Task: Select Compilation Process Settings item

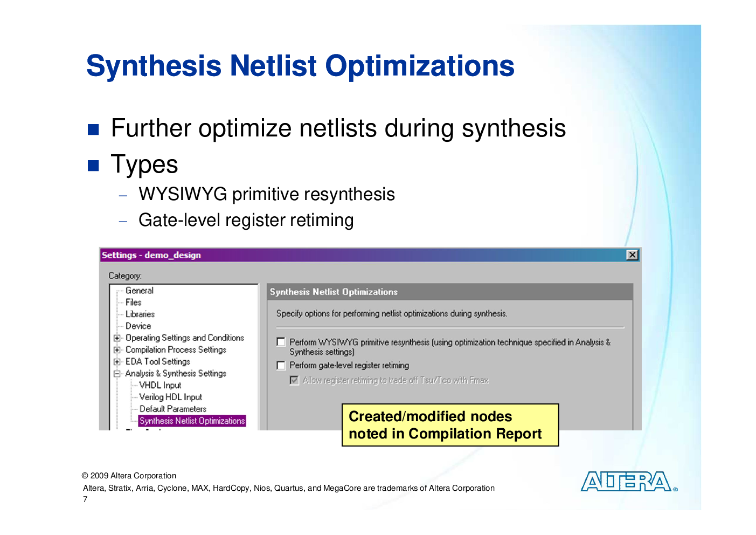Action: [x=176, y=350]
